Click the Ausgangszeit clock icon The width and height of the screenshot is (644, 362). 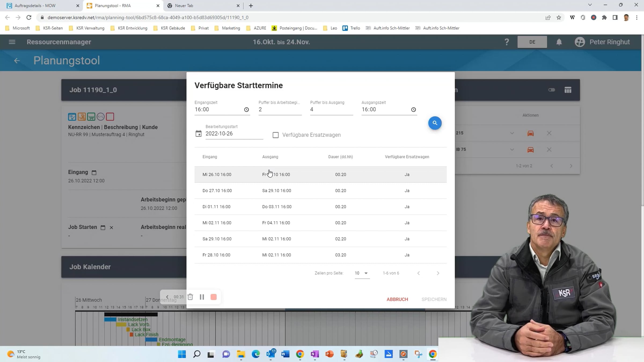click(x=413, y=110)
